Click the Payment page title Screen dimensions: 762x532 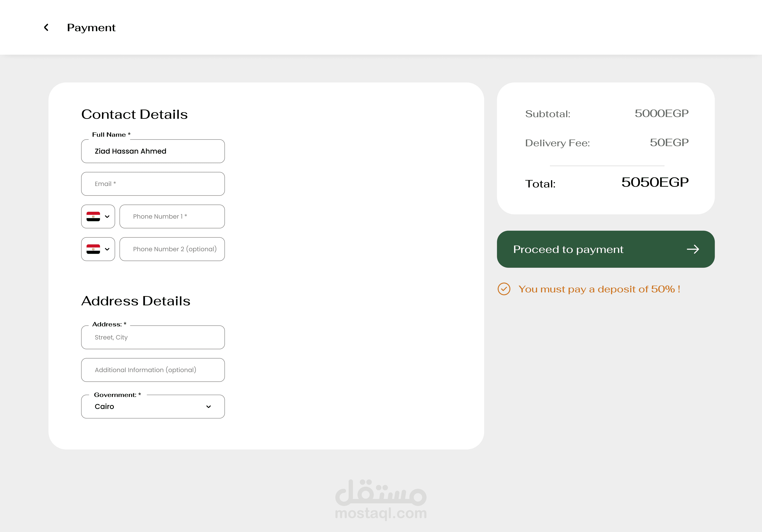91,28
